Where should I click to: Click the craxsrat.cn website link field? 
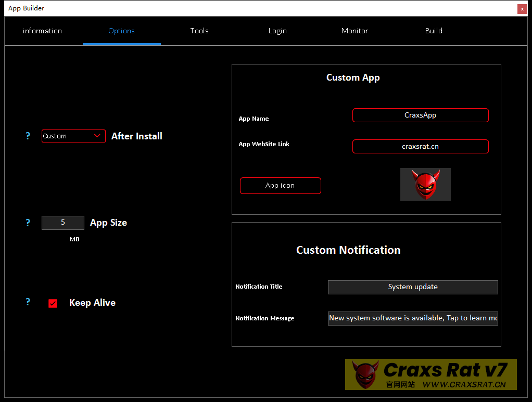(420, 146)
